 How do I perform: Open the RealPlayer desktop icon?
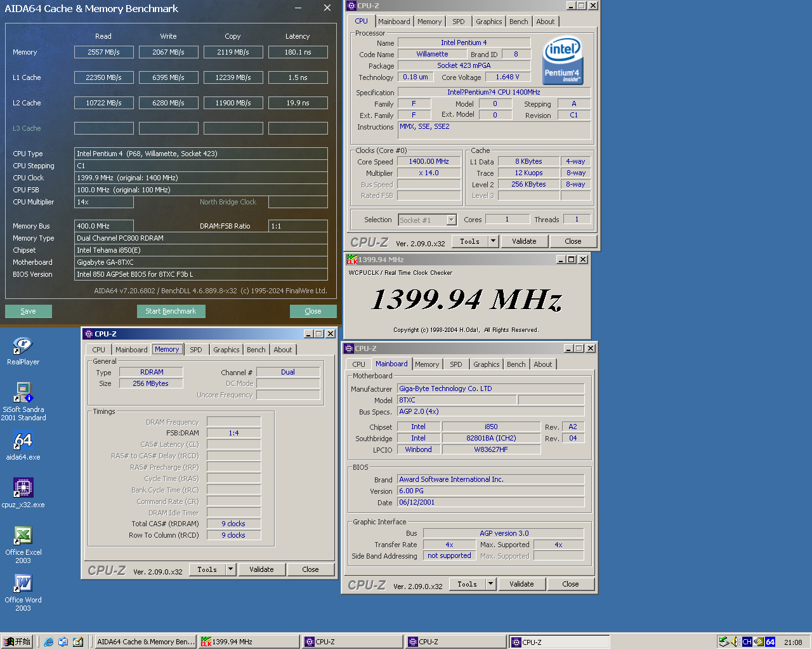[x=23, y=350]
